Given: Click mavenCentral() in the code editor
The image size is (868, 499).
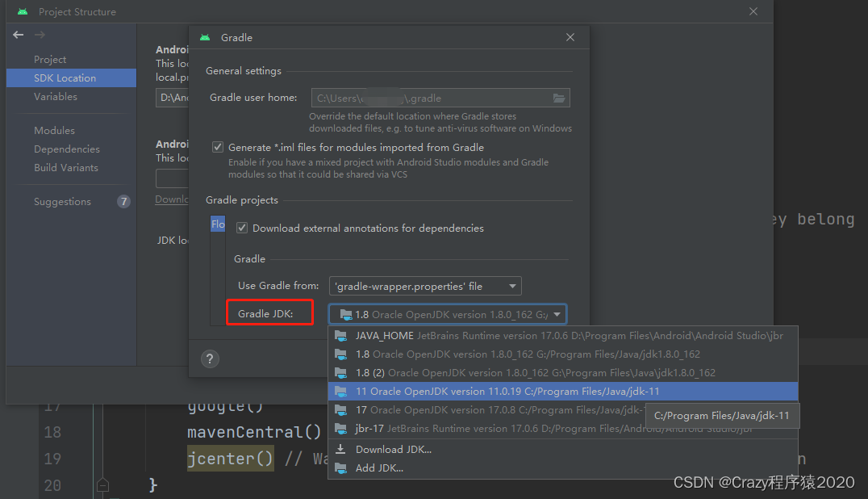Looking at the screenshot, I should click(254, 432).
